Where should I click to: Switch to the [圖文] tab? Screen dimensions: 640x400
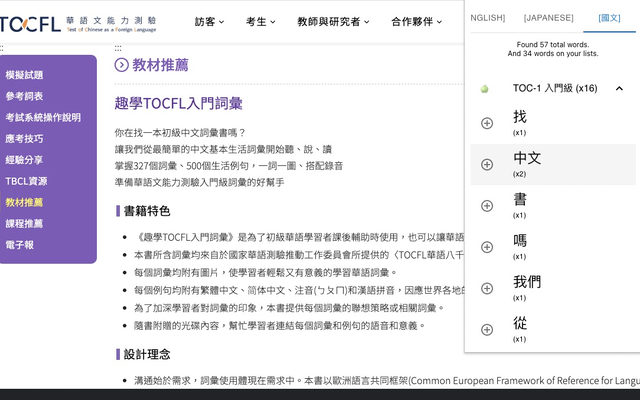[609, 18]
